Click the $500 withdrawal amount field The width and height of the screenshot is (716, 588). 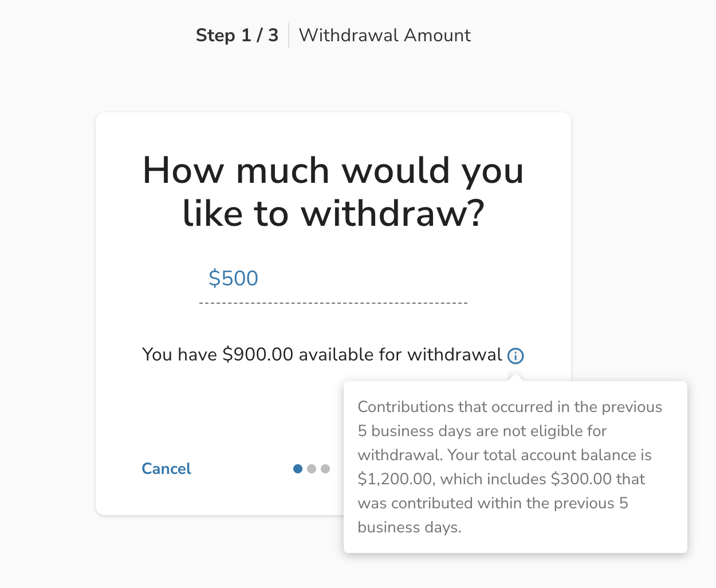coord(233,278)
